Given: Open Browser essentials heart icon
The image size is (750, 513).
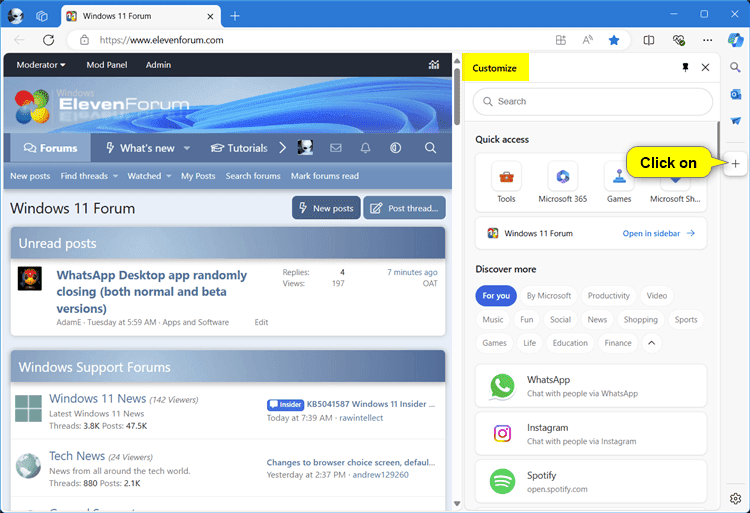Looking at the screenshot, I should click(678, 40).
